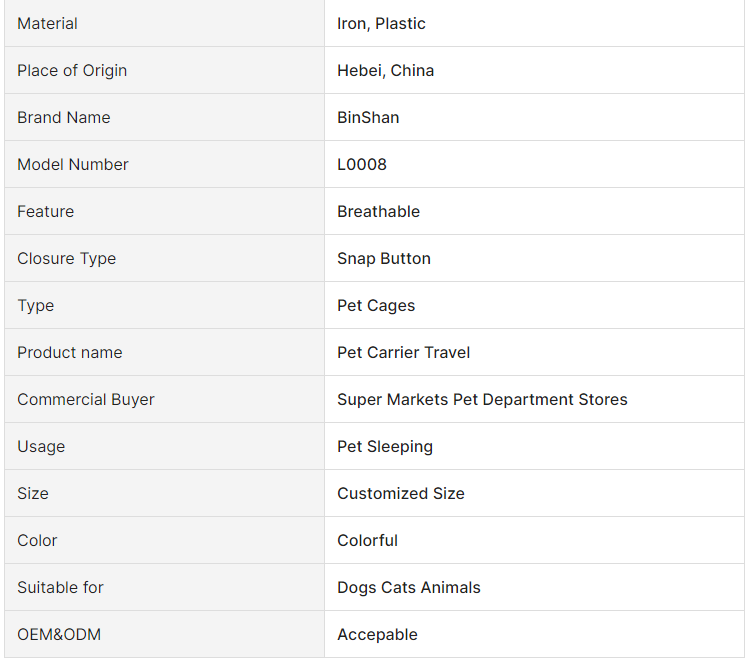Click the L0008 model number value
This screenshot has width=751, height=661.
tap(362, 164)
